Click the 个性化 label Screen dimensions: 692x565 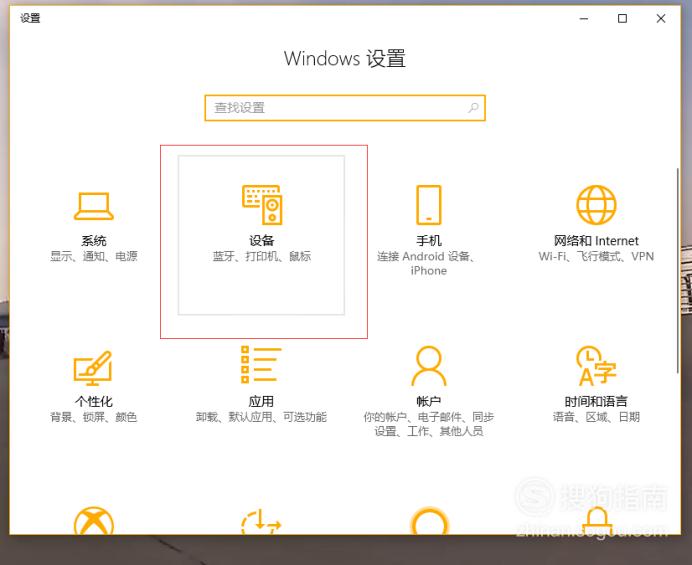[x=94, y=401]
